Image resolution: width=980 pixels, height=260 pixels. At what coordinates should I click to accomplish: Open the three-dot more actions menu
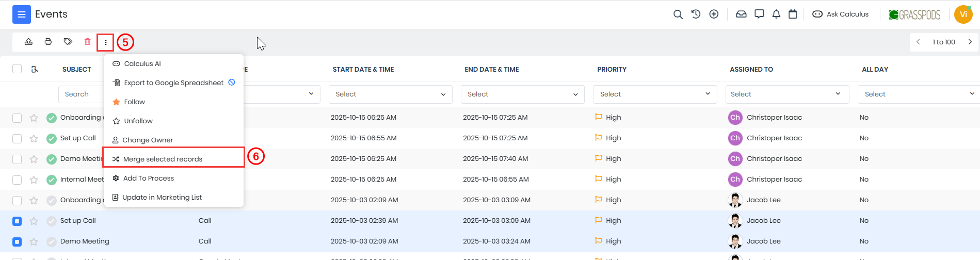(x=105, y=42)
